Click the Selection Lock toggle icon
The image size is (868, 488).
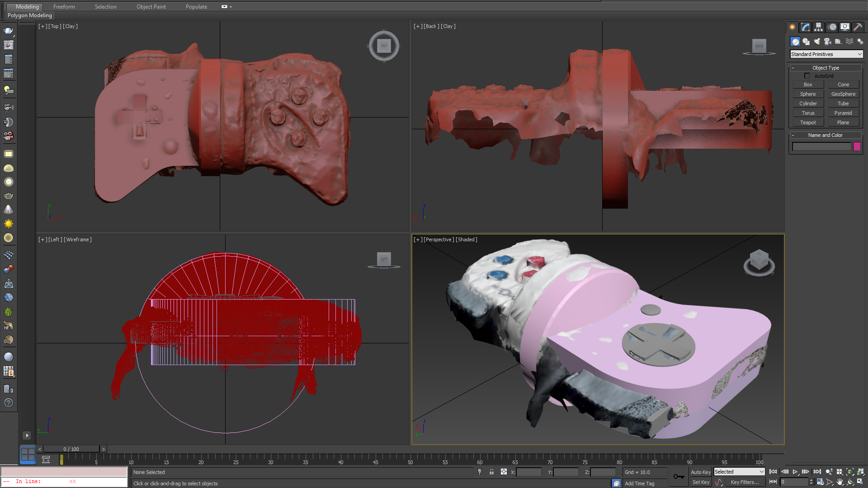491,472
